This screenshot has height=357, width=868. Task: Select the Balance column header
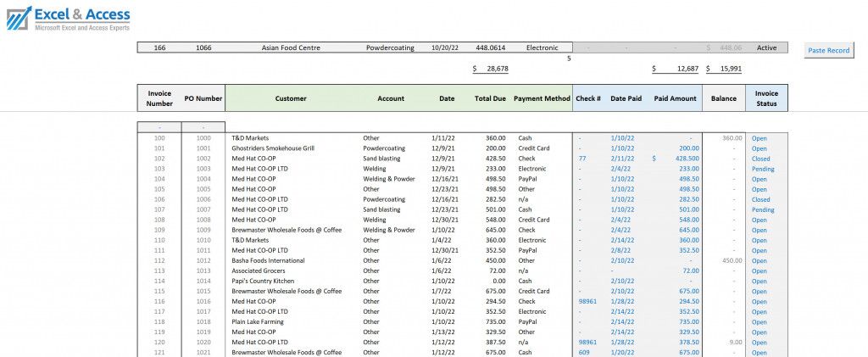click(x=724, y=98)
